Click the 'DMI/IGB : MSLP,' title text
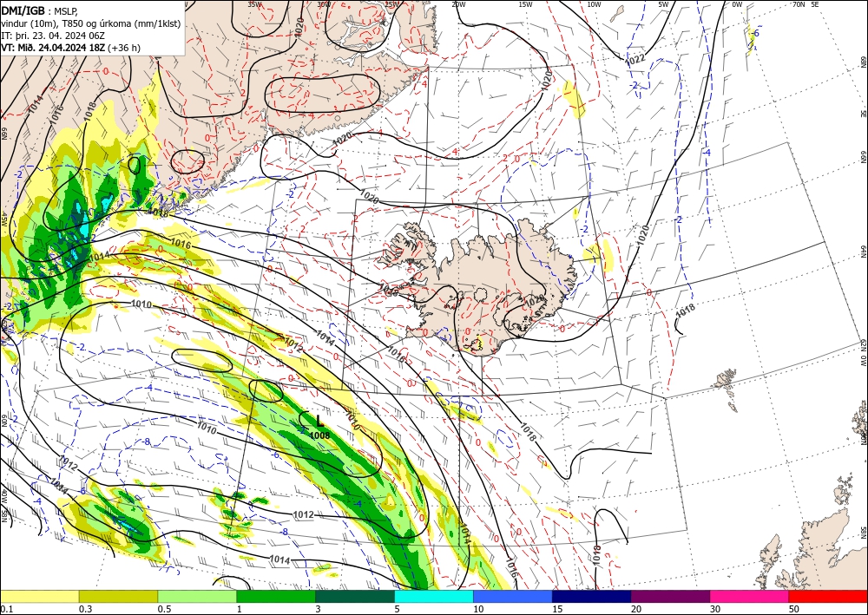Image resolution: width=868 pixels, height=615 pixels. click(40, 11)
